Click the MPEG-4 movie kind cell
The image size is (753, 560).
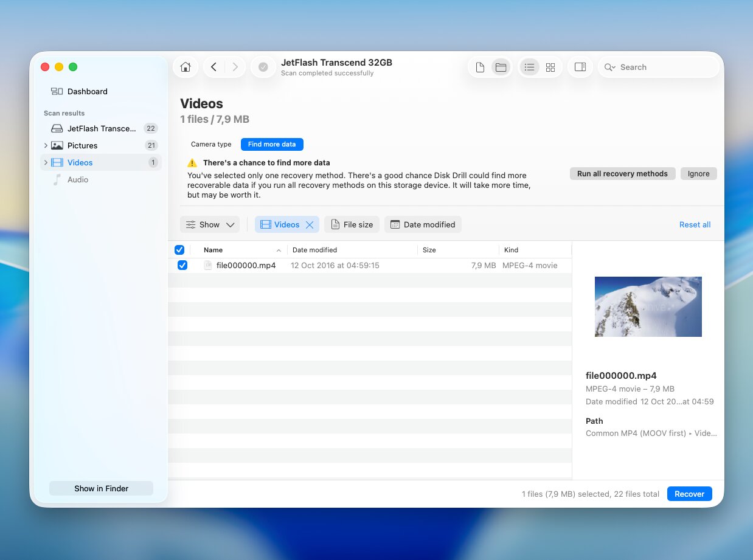530,265
